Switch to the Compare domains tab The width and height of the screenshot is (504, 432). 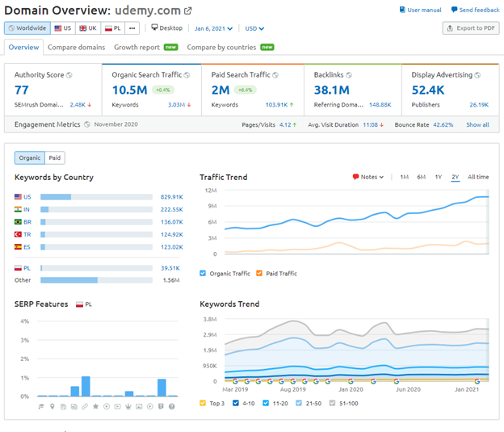(76, 47)
